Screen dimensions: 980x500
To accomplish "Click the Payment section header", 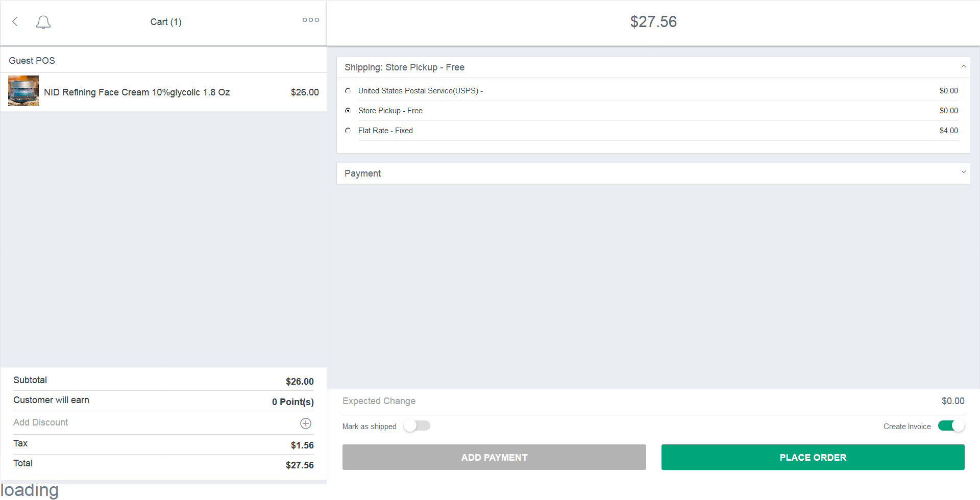I will (653, 173).
